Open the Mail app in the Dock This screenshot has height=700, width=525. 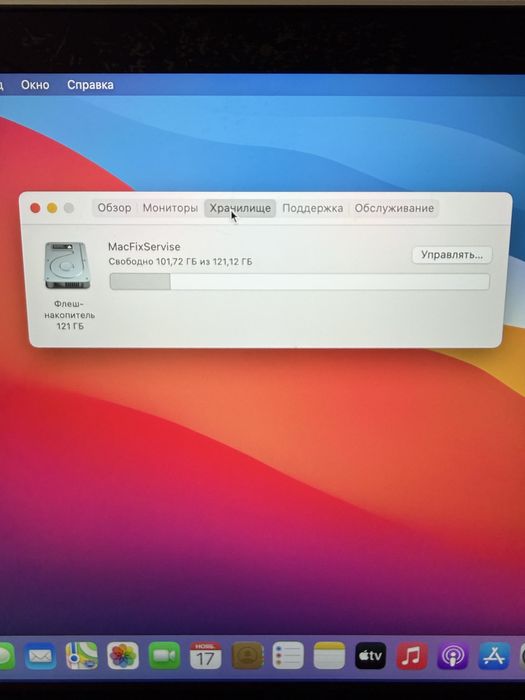[40, 656]
